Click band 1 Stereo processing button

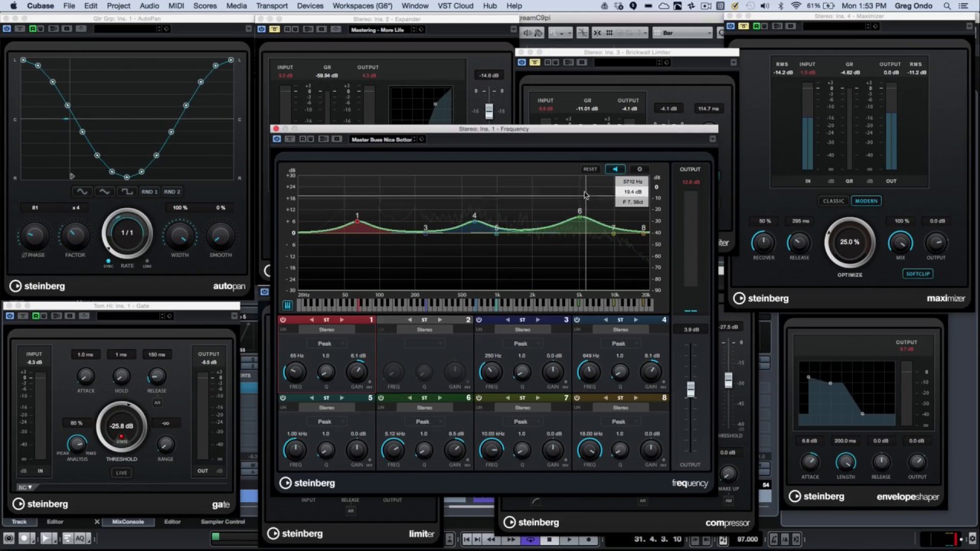(x=326, y=330)
